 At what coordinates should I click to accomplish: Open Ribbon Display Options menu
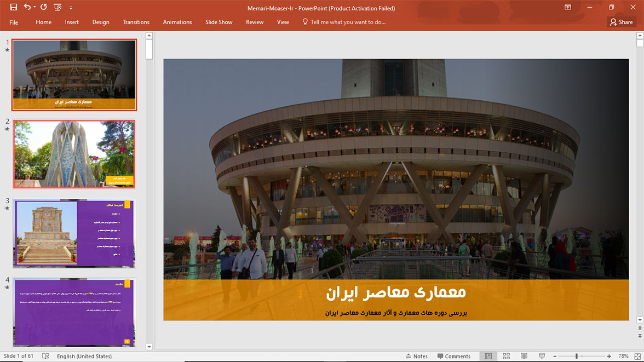568,8
